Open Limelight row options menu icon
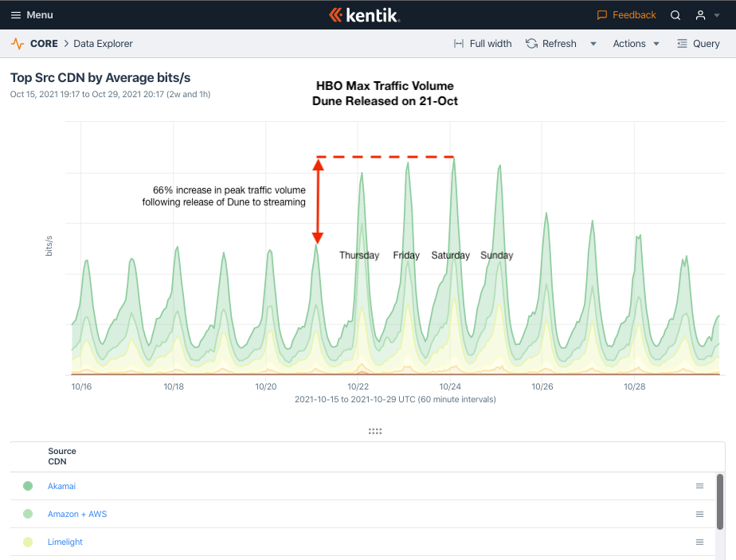Image resolution: width=736 pixels, height=560 pixels. 699,542
